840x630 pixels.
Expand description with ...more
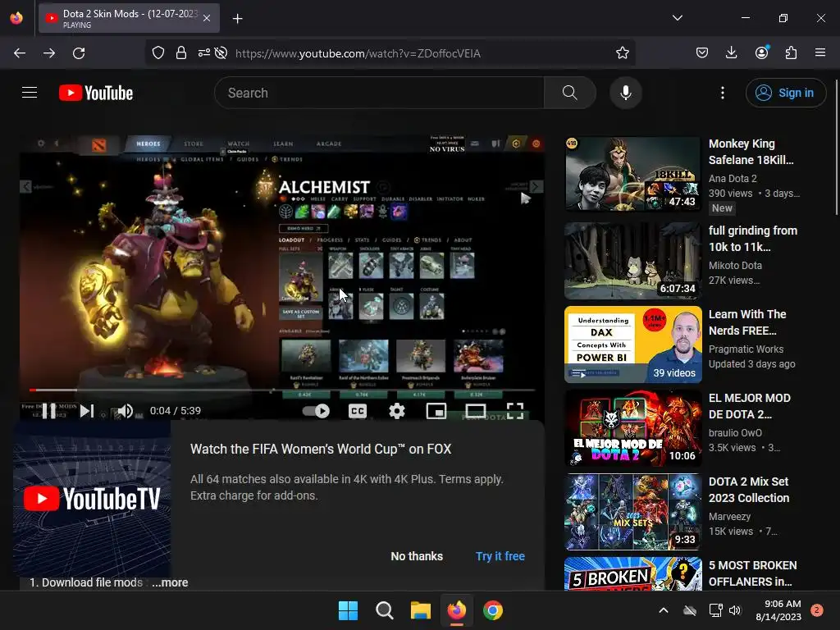click(x=170, y=582)
